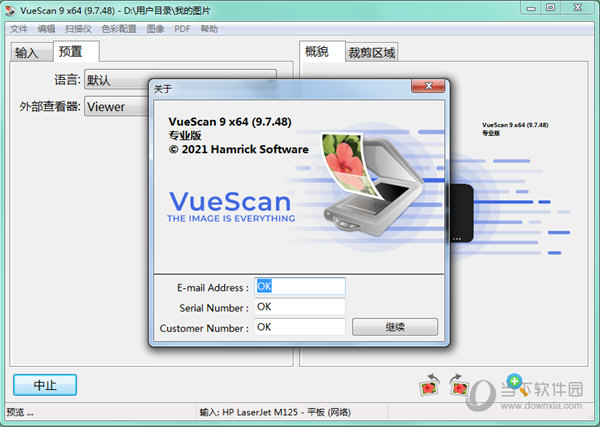Viewport: 600px width, 427px height.
Task: Click 'THE IMAGE IS EVERYTHING' tagline
Action: (x=231, y=218)
